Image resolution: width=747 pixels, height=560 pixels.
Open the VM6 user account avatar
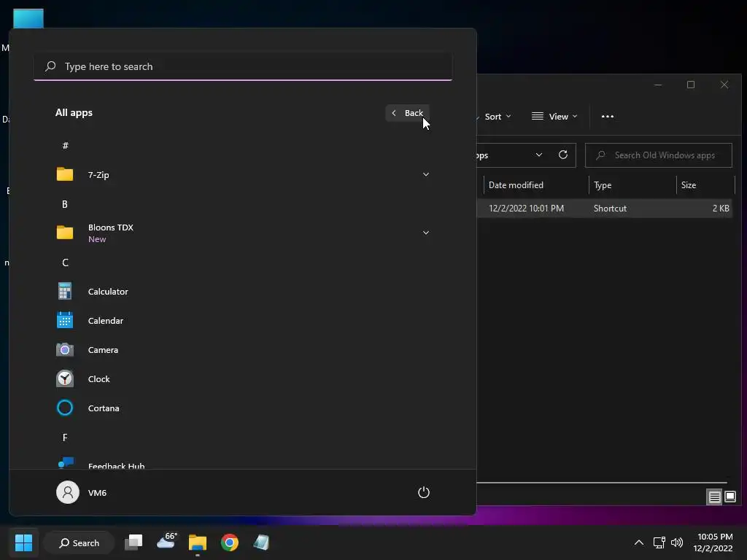pos(68,492)
